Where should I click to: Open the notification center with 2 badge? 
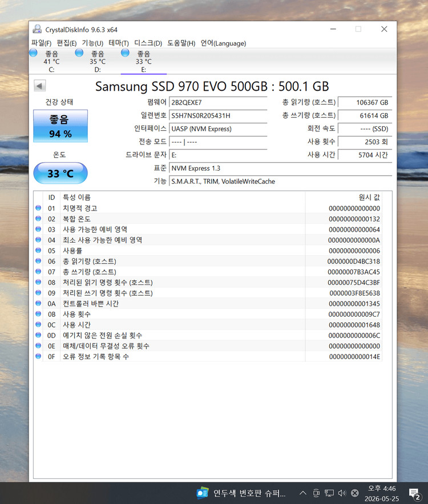tap(414, 493)
